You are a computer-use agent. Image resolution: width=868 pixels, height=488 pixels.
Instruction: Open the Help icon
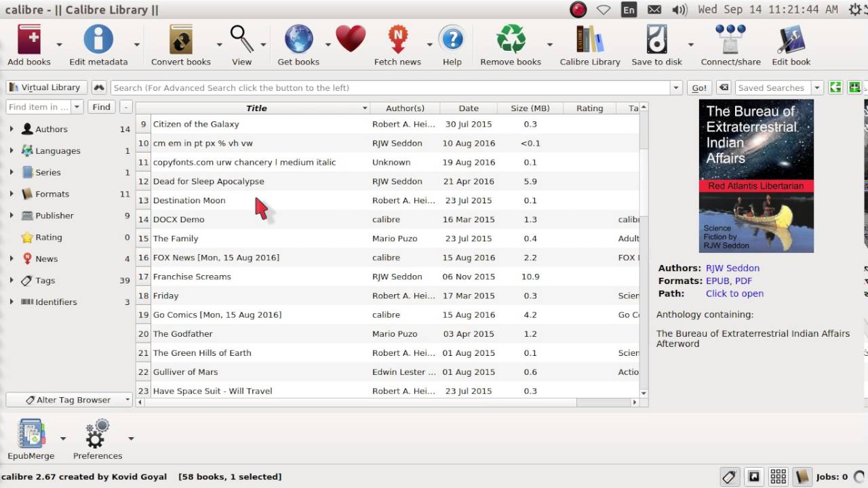pyautogui.click(x=452, y=39)
